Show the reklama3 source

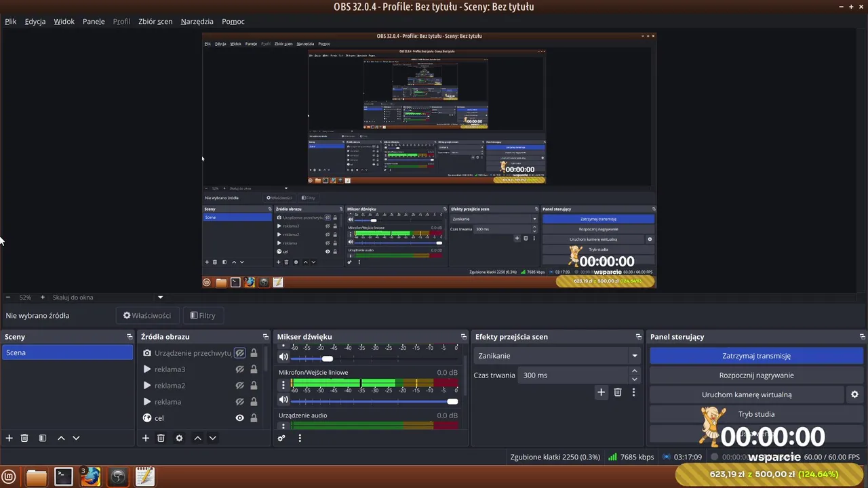239,369
